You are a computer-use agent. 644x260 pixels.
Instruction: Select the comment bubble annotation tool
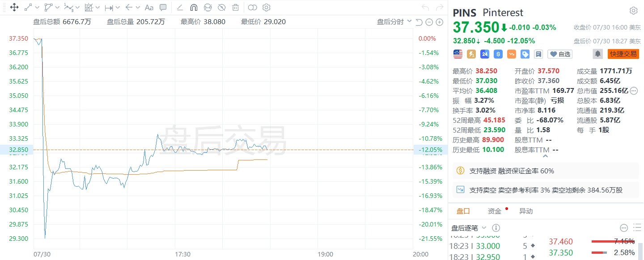pos(163,8)
